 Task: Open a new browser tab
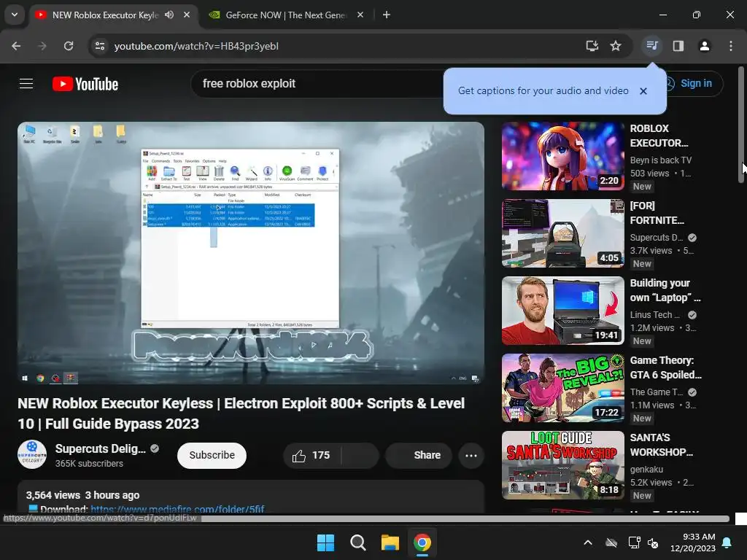[387, 15]
